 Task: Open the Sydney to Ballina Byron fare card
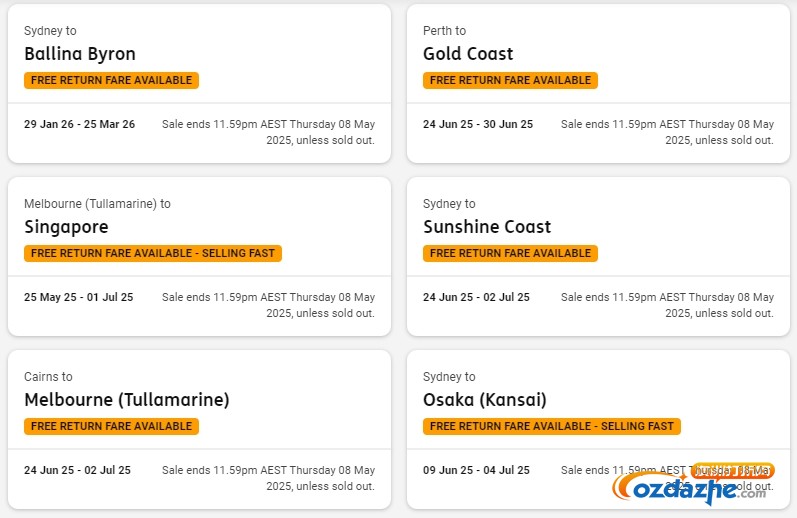pyautogui.click(x=199, y=84)
